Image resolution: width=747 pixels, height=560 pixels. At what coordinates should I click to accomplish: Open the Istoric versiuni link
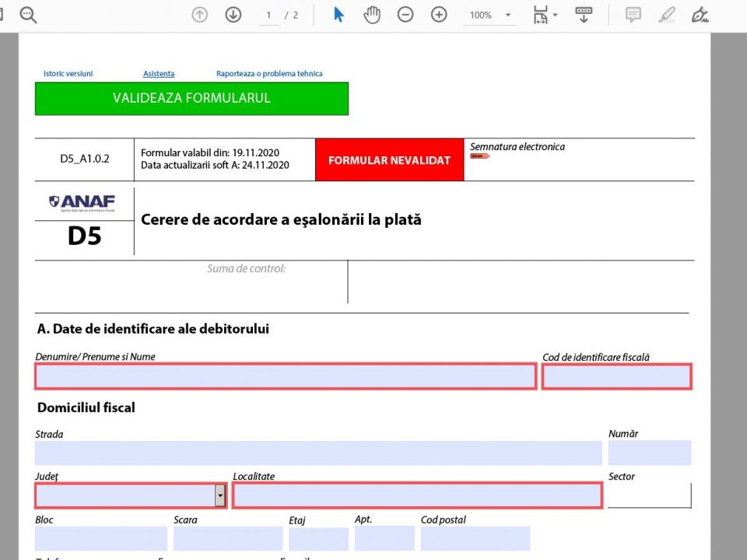68,74
